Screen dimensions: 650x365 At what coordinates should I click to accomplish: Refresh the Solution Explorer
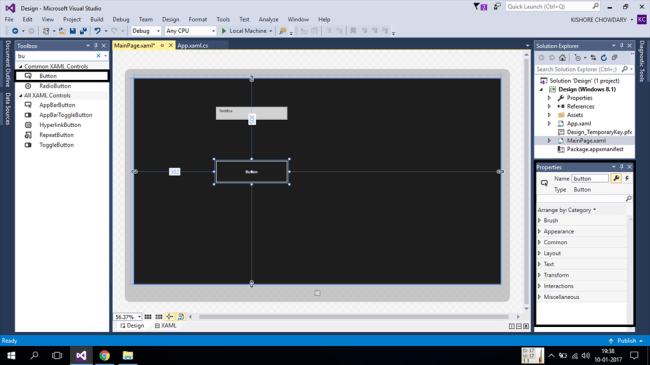(x=604, y=58)
